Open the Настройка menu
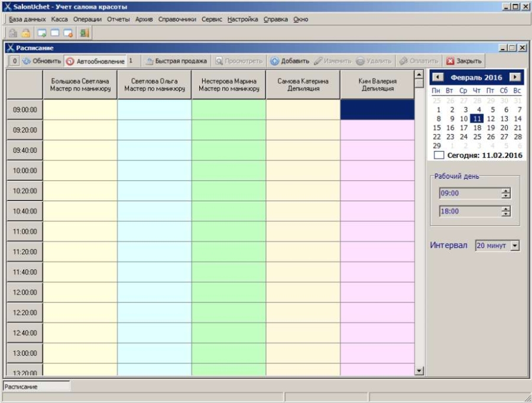The image size is (532, 403). (x=242, y=20)
